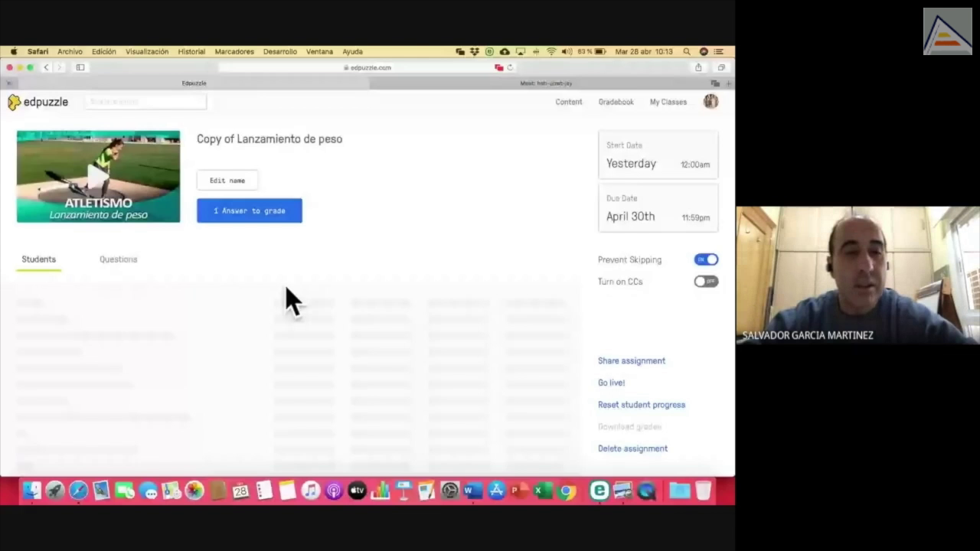Show the Safari tab overview
This screenshot has width=980, height=551.
[721, 67]
